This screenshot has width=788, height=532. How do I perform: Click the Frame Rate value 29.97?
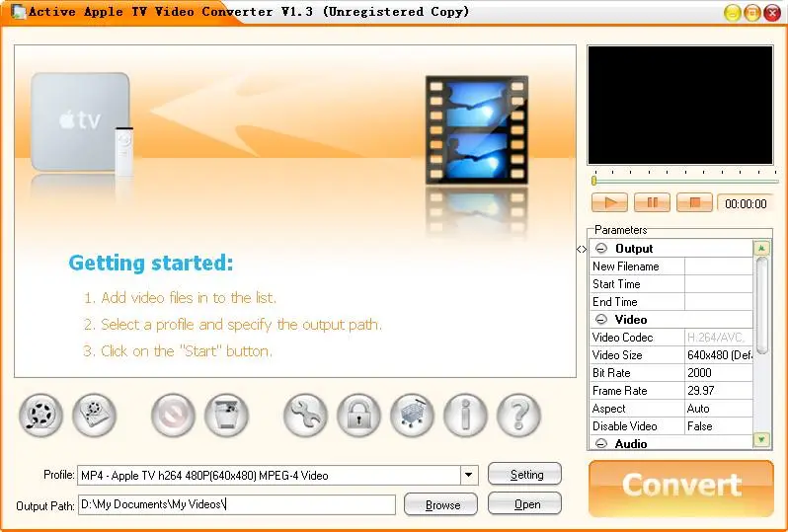pyautogui.click(x=719, y=391)
